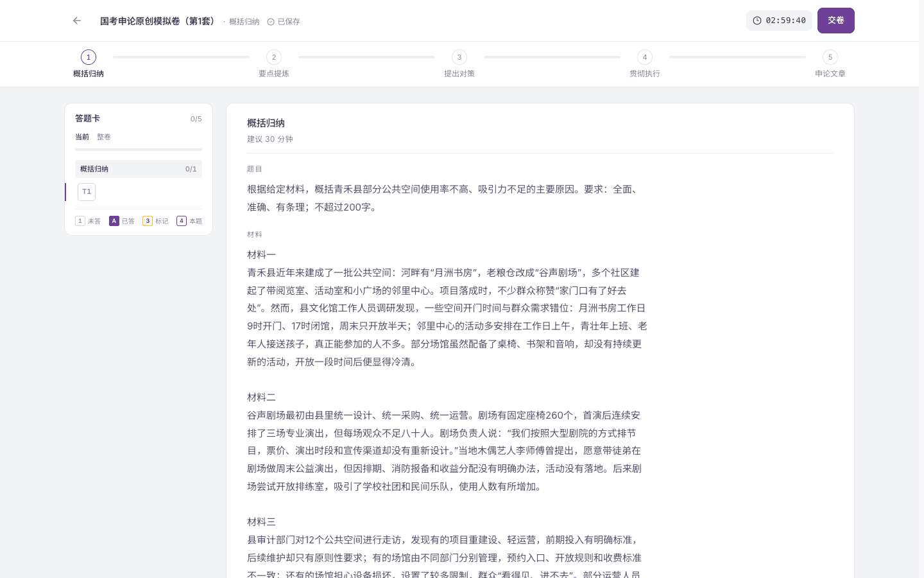Click the 题目 label
The height and width of the screenshot is (578, 924).
click(255, 169)
